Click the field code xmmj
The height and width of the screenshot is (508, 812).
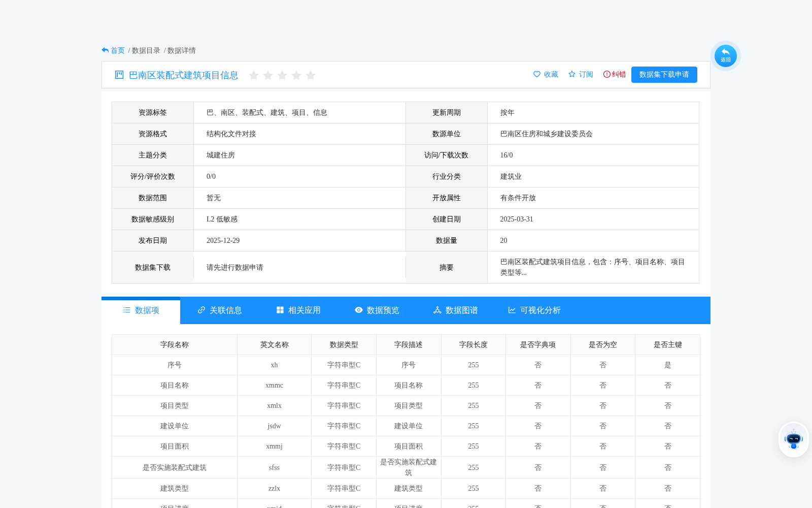(x=275, y=447)
